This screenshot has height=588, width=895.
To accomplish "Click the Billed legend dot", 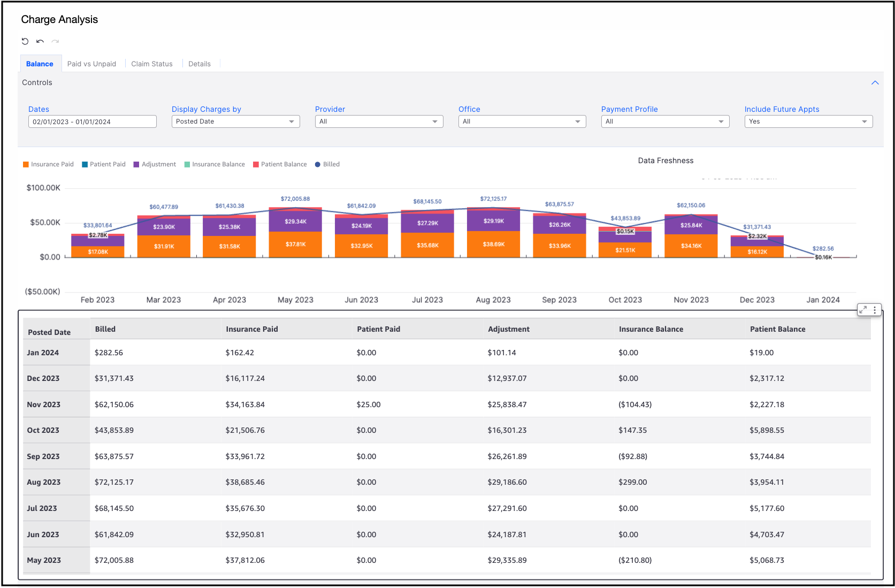I will coord(318,164).
